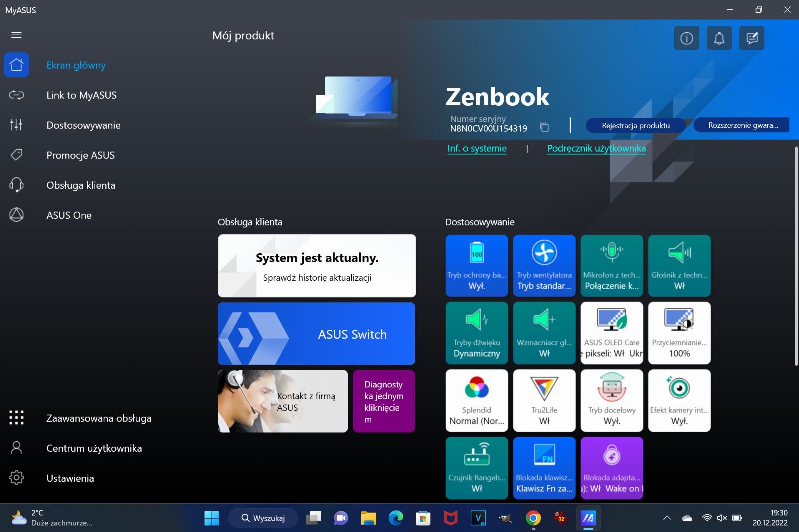Click the main page vertical scrollbar
Image resolution: width=799 pixels, height=532 pixels.
pos(796,256)
